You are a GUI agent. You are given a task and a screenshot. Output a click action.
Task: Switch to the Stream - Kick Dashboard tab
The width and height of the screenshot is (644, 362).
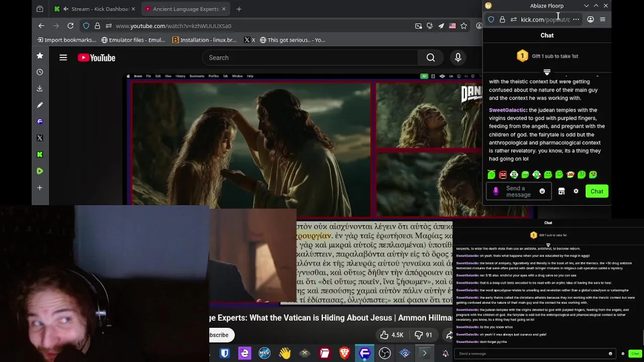point(95,9)
